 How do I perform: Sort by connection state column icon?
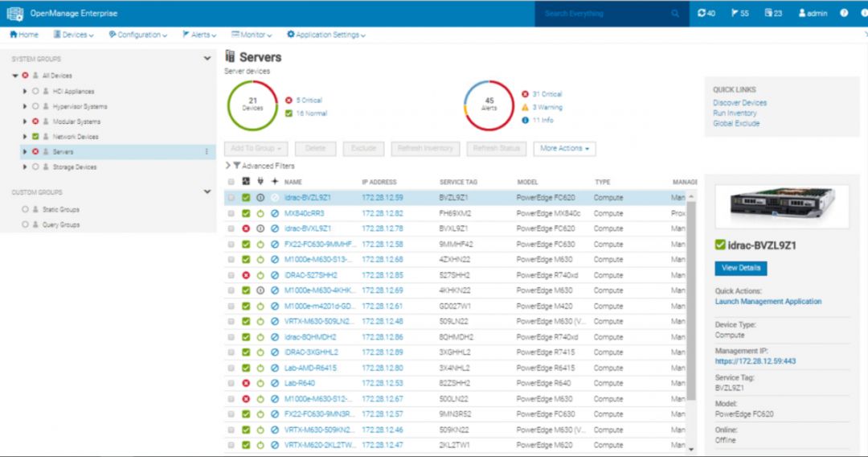tap(275, 182)
